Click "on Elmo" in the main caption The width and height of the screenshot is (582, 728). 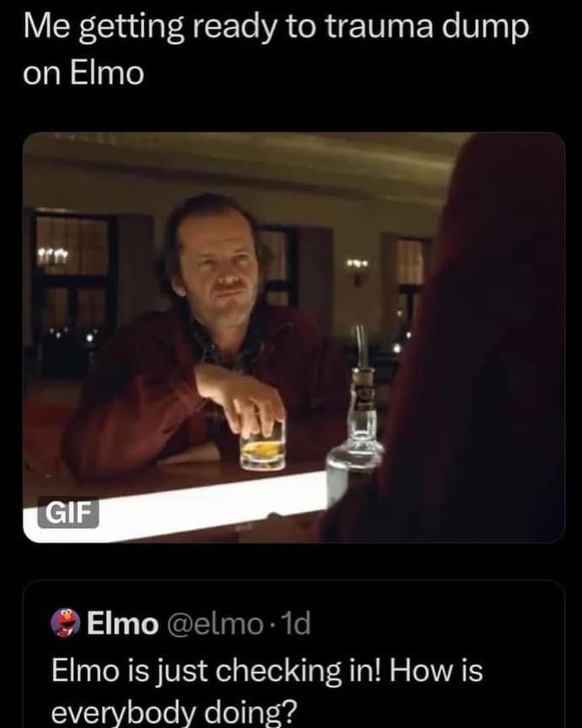[84, 73]
